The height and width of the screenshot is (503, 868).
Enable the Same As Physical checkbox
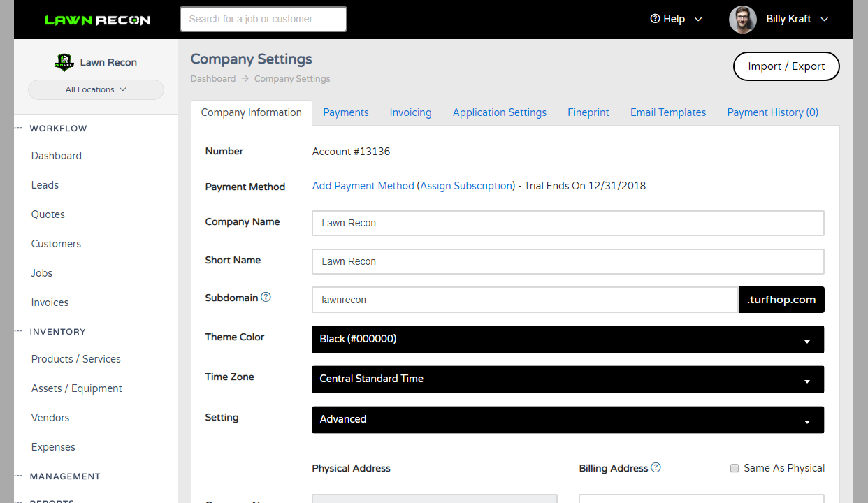pos(735,468)
